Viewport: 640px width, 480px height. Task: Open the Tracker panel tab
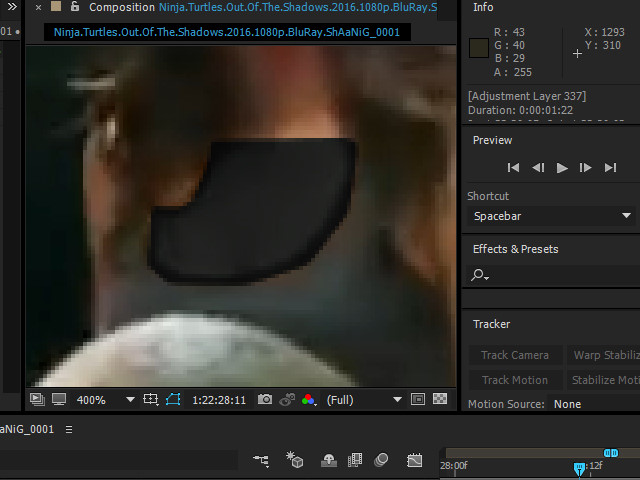click(491, 324)
